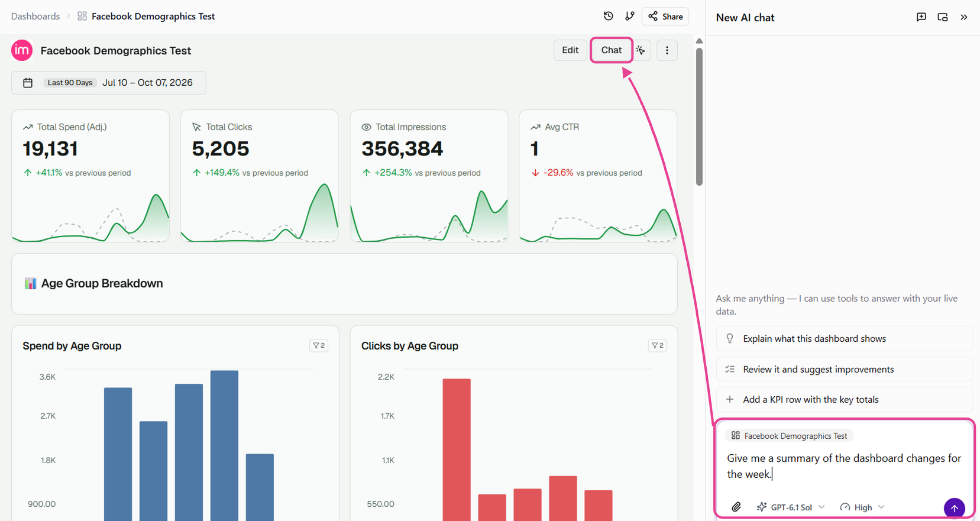Click the trend icon on Total Spend card
The height and width of the screenshot is (521, 980).
point(28,127)
